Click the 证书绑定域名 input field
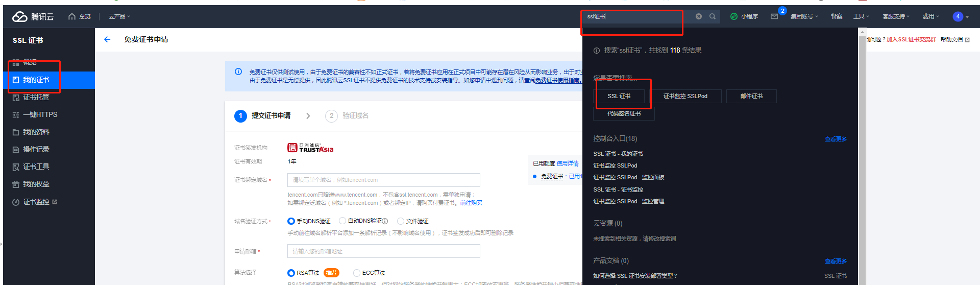This screenshot has width=980, height=285. pos(383,180)
